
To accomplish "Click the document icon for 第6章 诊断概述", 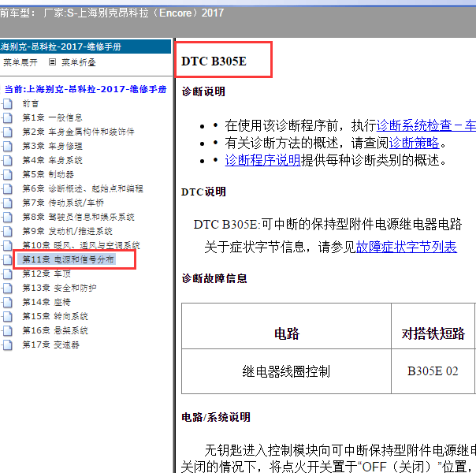I will click(8, 189).
